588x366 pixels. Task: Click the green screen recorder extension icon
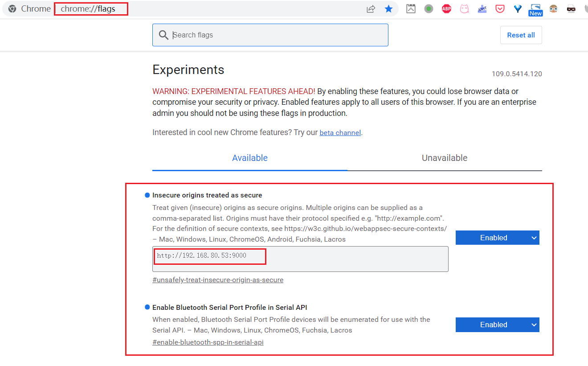(x=429, y=8)
